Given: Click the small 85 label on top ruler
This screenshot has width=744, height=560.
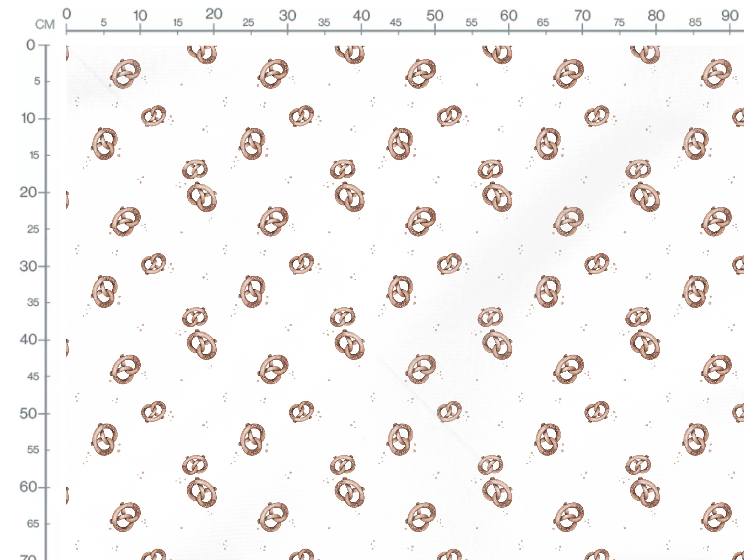Looking at the screenshot, I should coord(695,23).
